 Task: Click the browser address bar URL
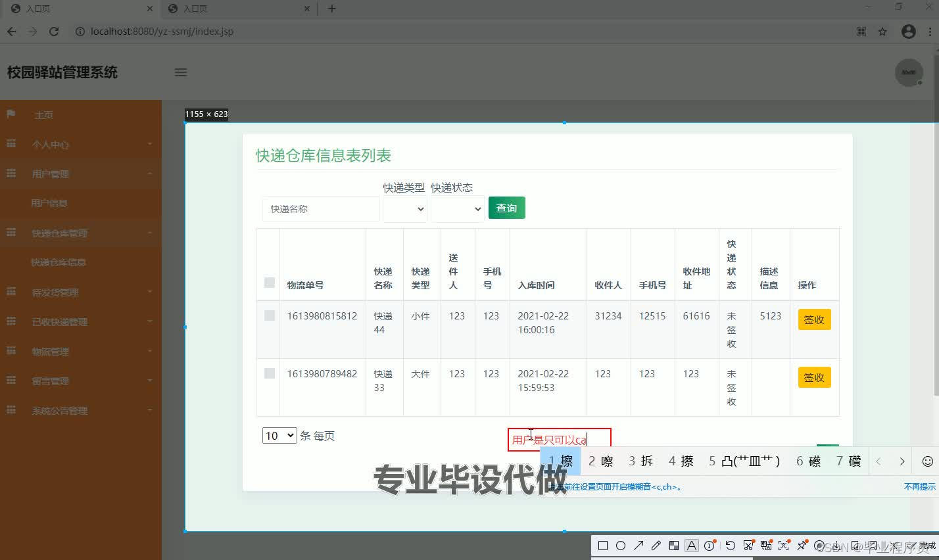(162, 31)
